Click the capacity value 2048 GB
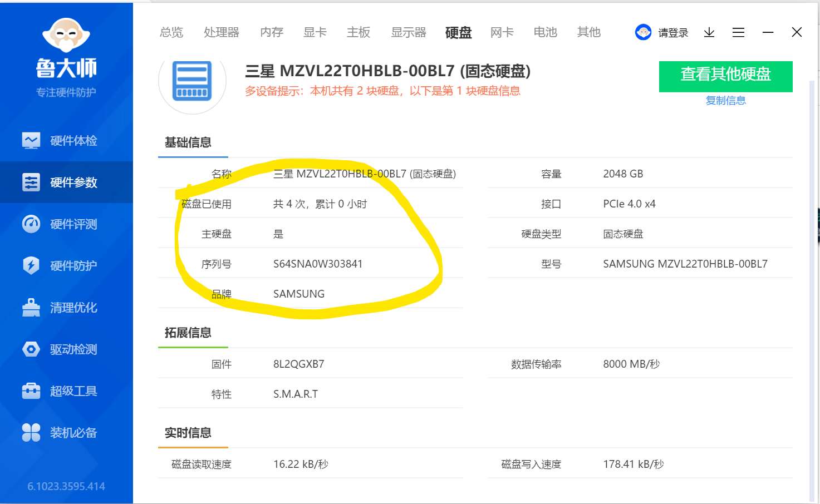The image size is (820, 504). click(x=623, y=174)
